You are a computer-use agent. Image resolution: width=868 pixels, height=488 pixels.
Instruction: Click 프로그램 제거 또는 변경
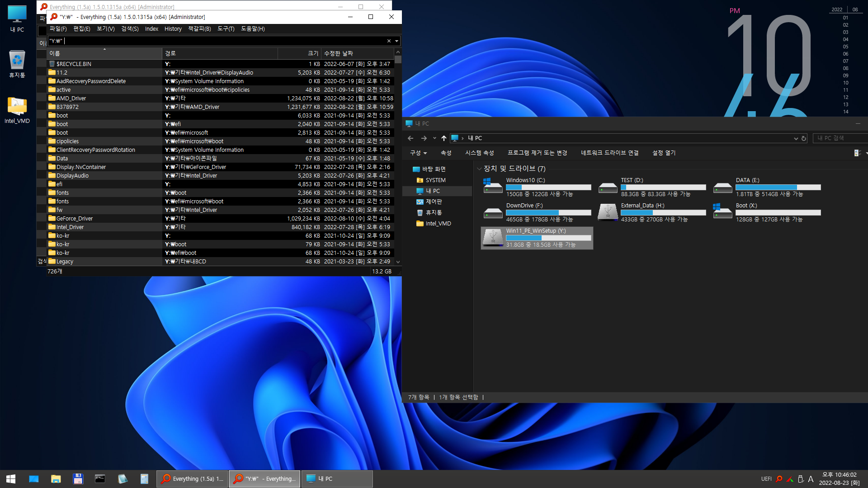point(537,153)
